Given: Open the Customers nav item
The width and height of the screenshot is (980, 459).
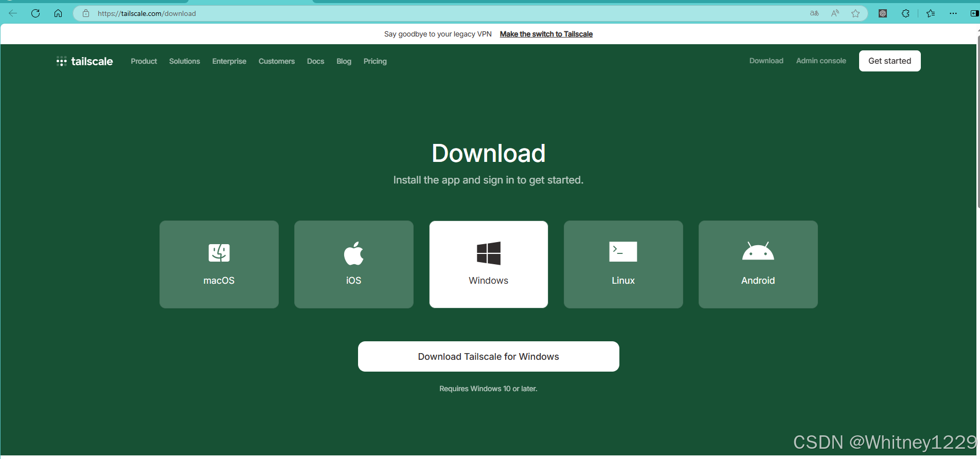Looking at the screenshot, I should tap(277, 61).
